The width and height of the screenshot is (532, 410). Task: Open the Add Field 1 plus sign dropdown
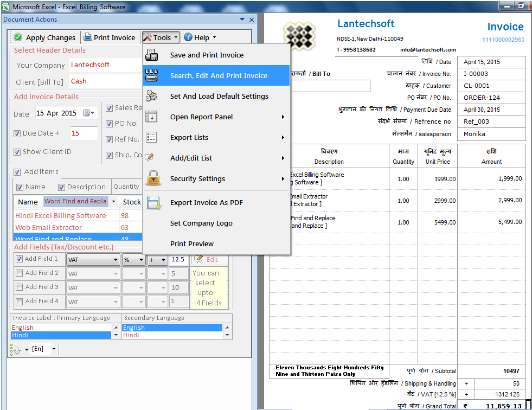coord(164,260)
